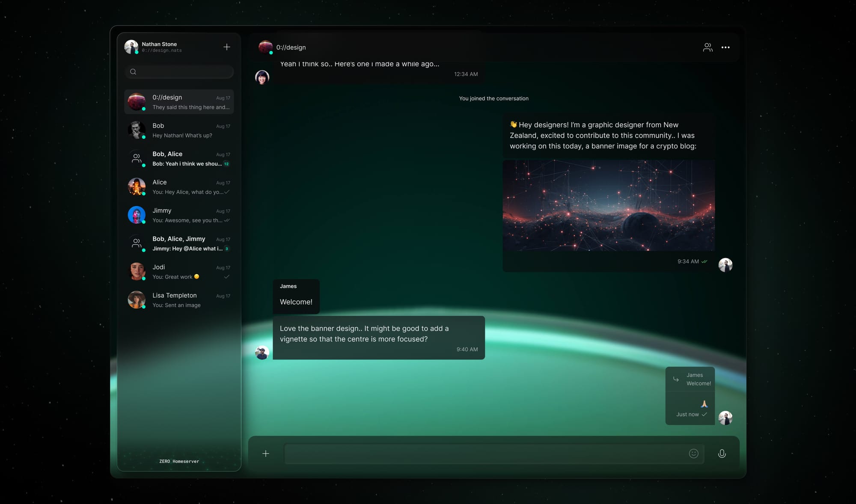
Task: View group members icon in chat header
Action: (x=707, y=47)
